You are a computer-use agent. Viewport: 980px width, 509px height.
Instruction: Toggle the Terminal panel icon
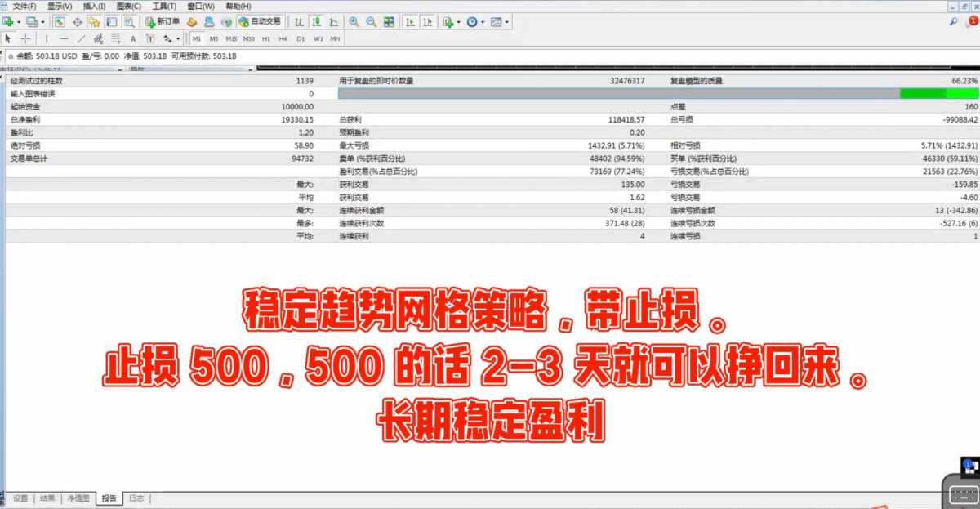click(x=112, y=22)
